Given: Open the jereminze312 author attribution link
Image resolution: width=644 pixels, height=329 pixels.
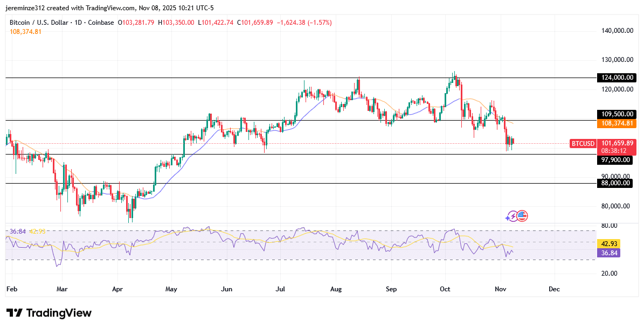Looking at the screenshot, I should click(24, 8).
